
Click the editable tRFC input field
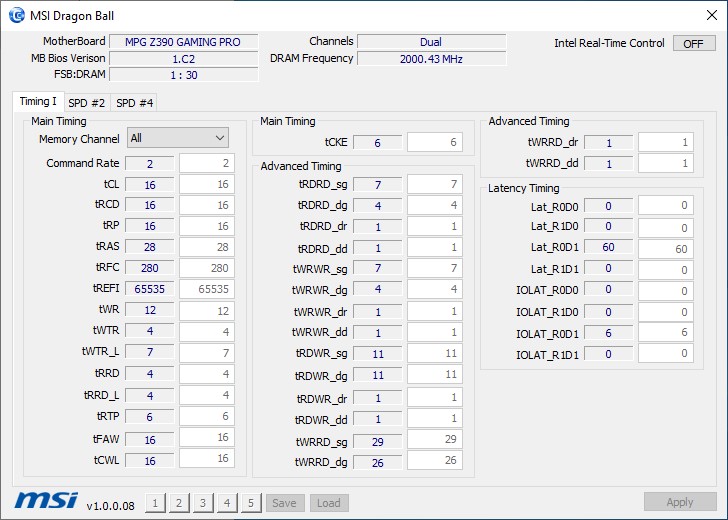[207, 268]
